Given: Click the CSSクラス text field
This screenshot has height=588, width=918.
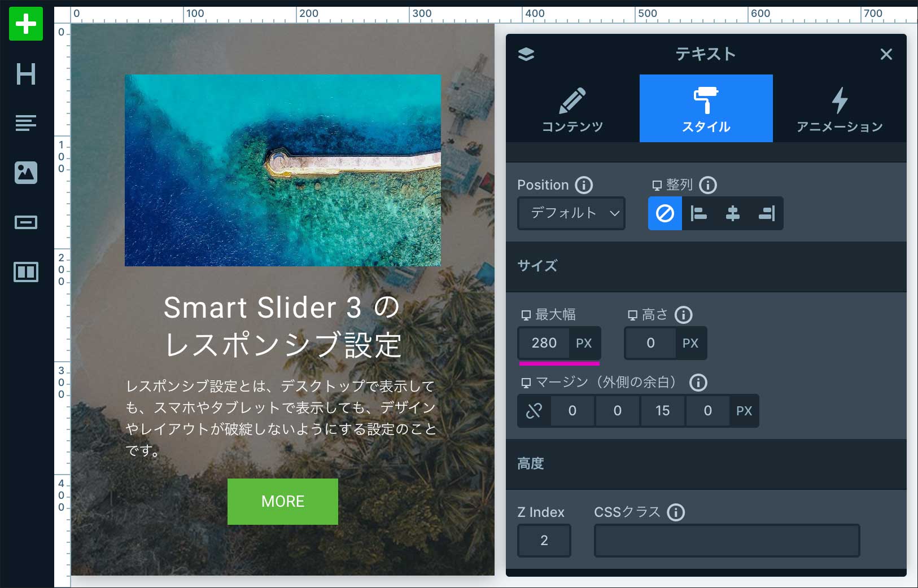Looking at the screenshot, I should click(727, 541).
